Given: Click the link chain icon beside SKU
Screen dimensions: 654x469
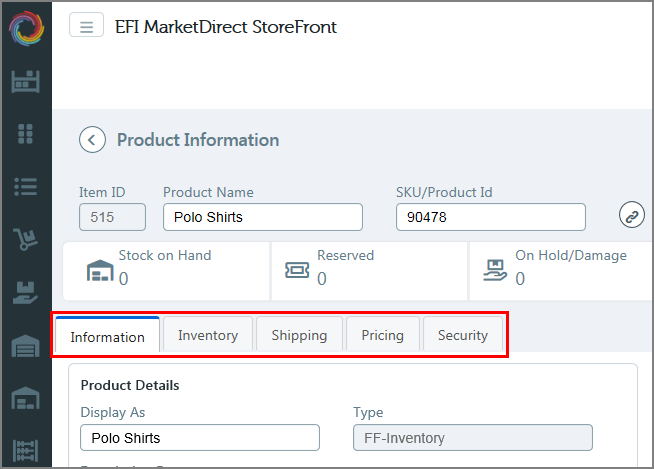Looking at the screenshot, I should tap(631, 214).
